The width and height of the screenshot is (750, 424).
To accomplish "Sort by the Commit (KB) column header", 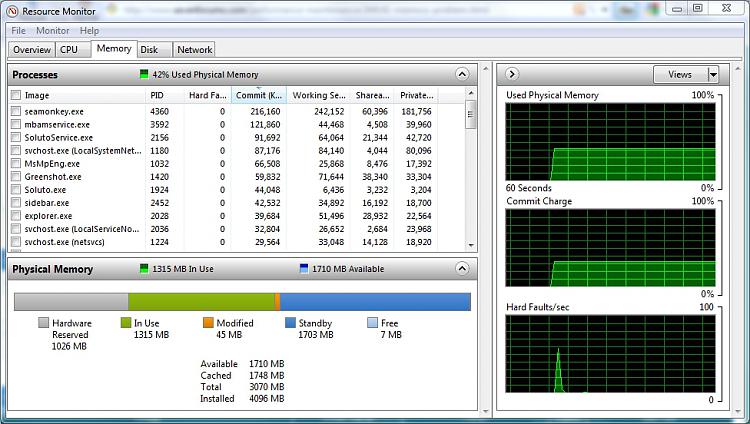I will click(x=259, y=95).
